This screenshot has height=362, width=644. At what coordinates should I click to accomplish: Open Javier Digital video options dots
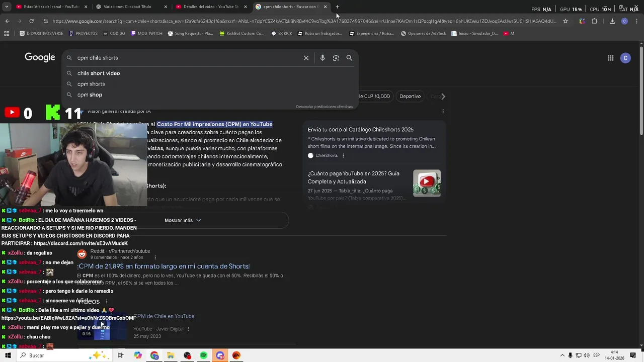coord(188,329)
